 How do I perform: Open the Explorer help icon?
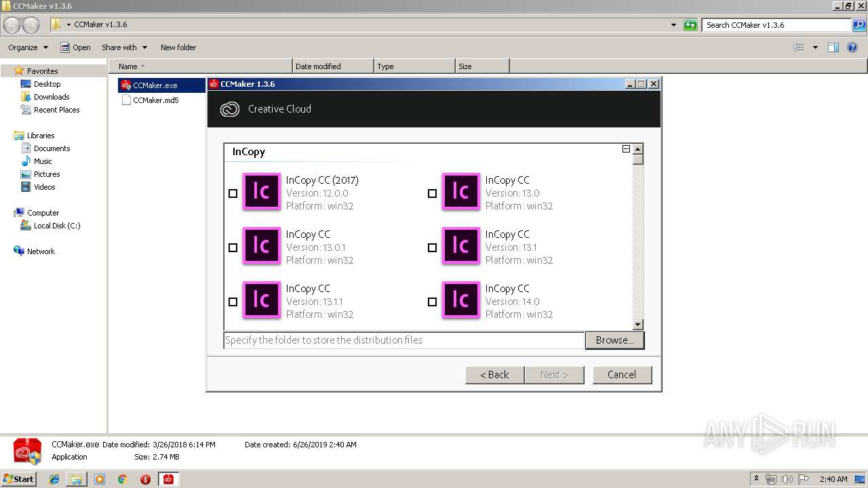pos(852,47)
